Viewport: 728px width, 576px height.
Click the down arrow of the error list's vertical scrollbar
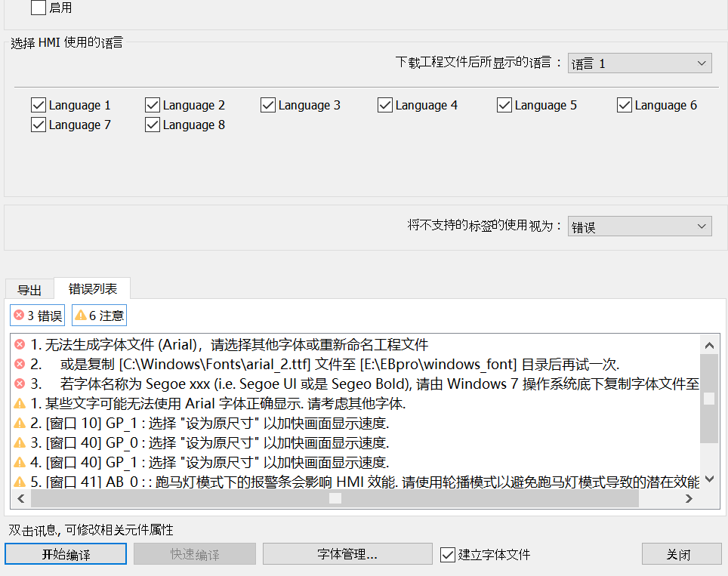(x=708, y=479)
